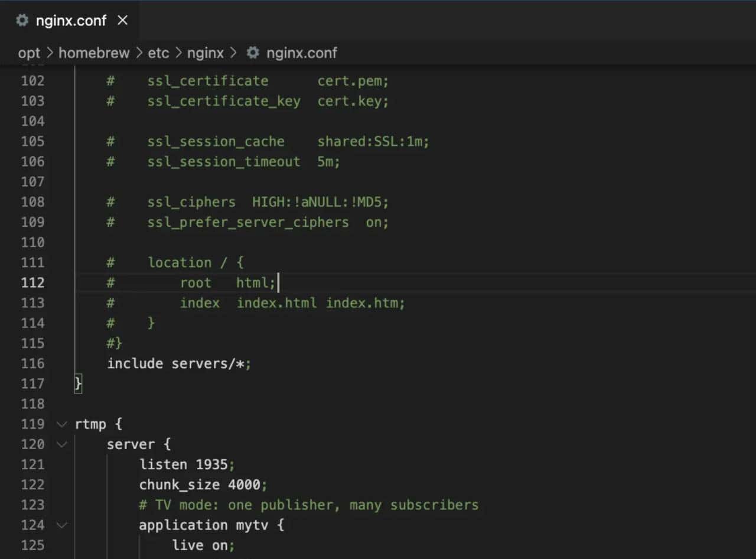Select the nginx.conf tab
756x559 pixels.
(71, 21)
